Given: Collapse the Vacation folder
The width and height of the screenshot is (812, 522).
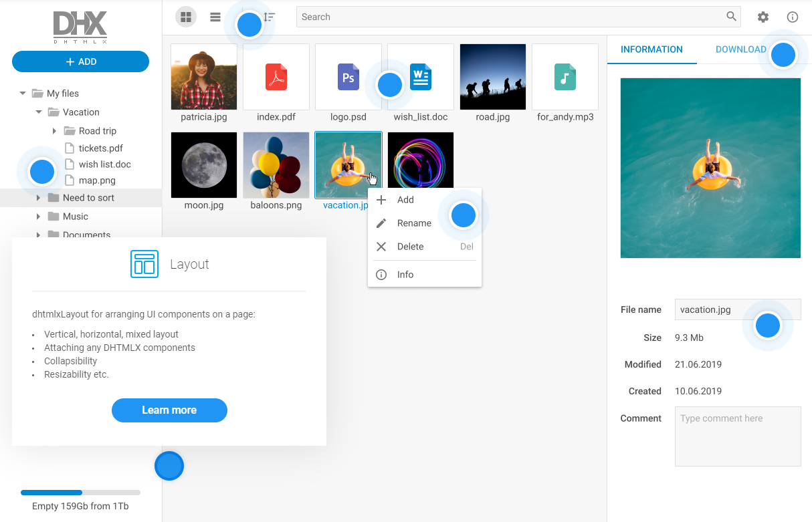Looking at the screenshot, I should click(x=39, y=112).
